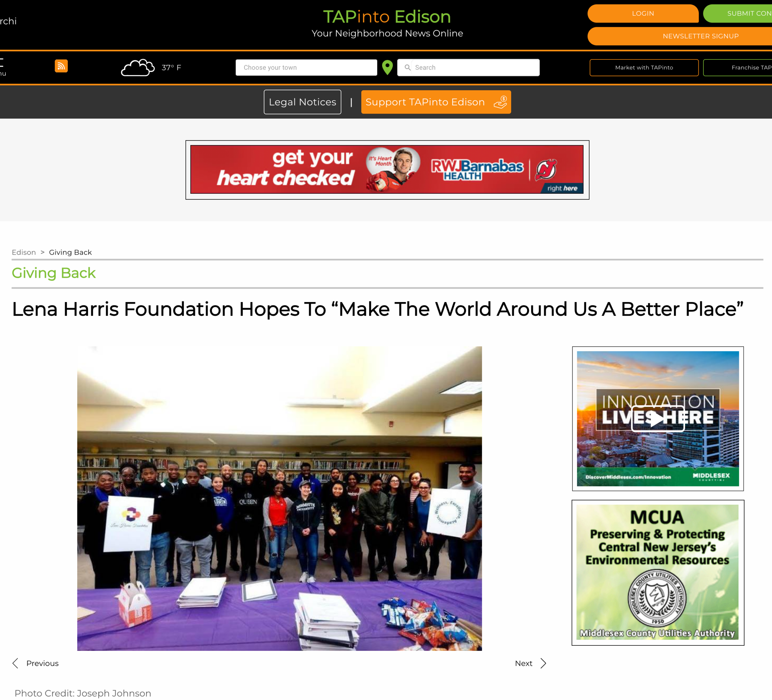The width and height of the screenshot is (772, 700).
Task: Play the Innovation Lives Here video
Action: pos(657,418)
